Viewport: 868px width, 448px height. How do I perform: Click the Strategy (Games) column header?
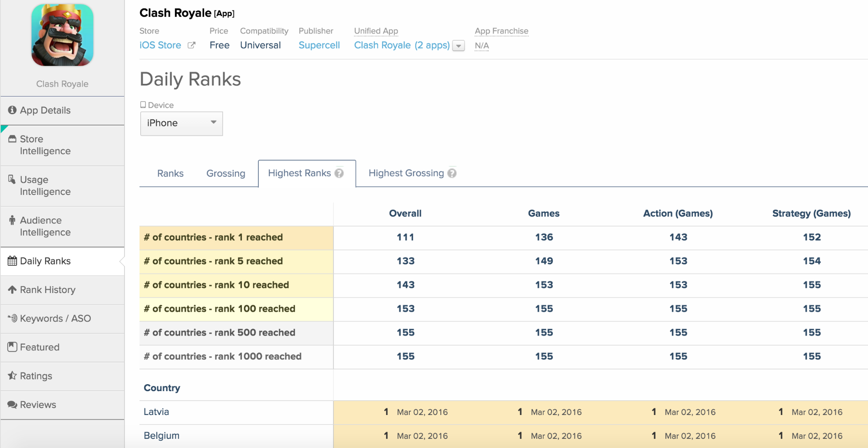click(812, 213)
